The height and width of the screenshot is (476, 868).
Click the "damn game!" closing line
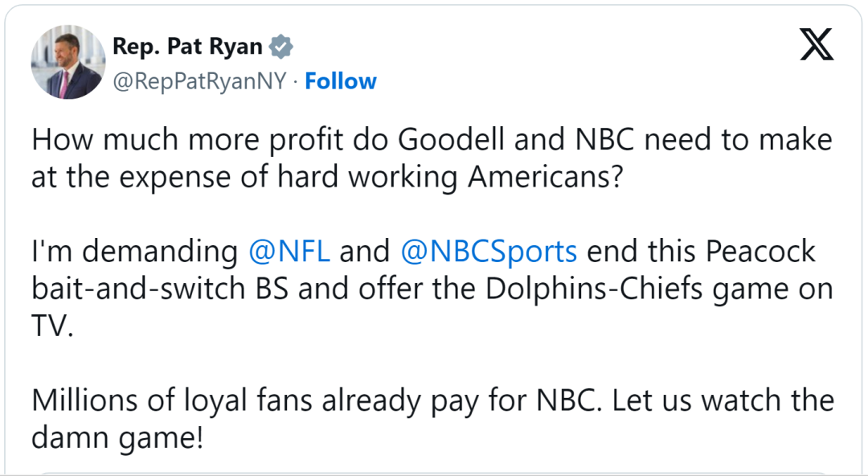tap(117, 437)
